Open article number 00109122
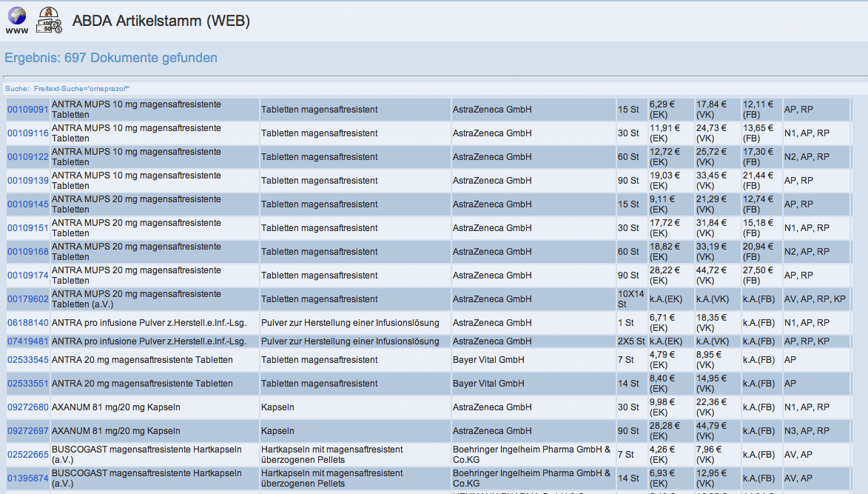 point(27,157)
